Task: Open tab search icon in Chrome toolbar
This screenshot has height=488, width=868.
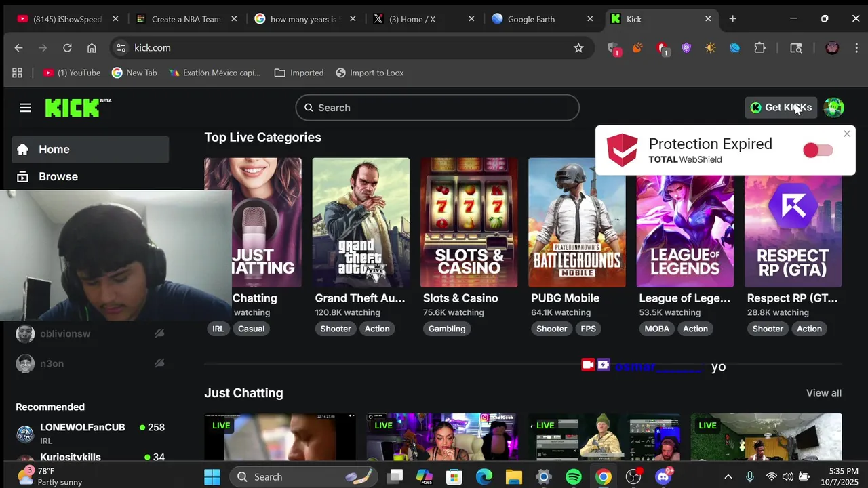Action: (796, 47)
